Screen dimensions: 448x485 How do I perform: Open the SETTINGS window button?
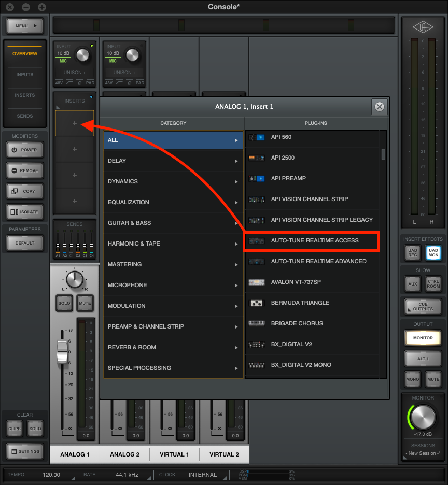tap(25, 452)
